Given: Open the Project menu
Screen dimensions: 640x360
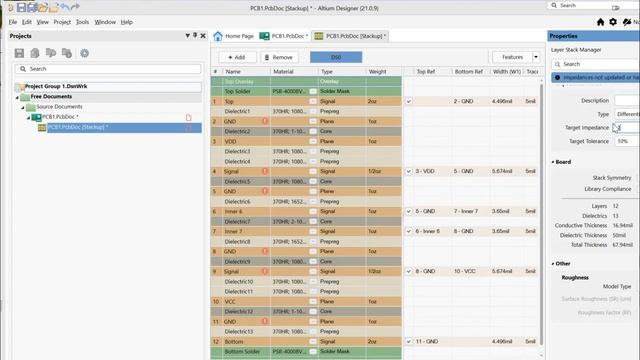Looking at the screenshot, I should point(62,22).
